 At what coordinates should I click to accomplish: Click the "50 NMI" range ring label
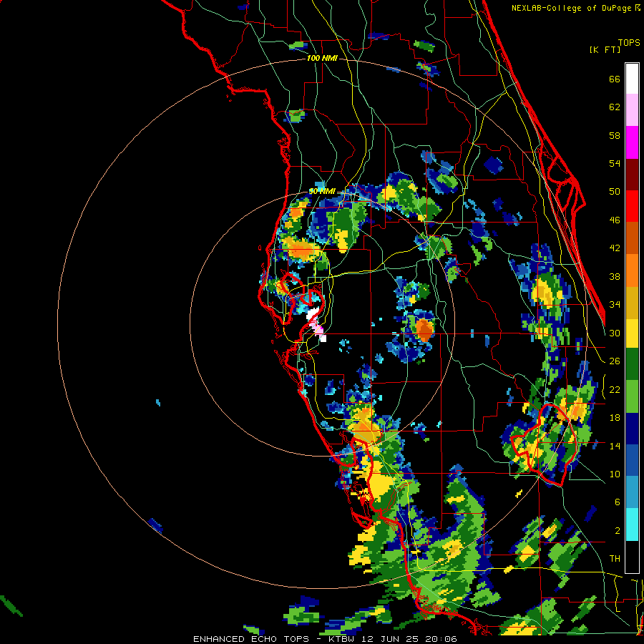click(322, 191)
